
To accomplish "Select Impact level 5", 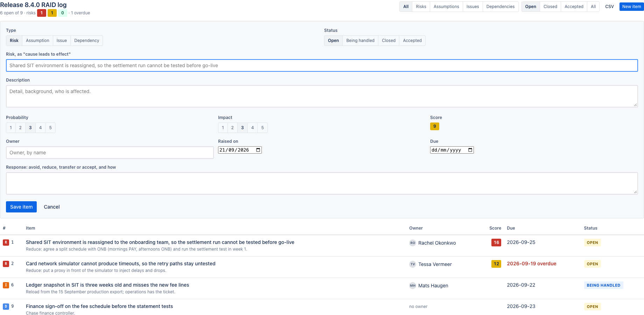I will [262, 128].
